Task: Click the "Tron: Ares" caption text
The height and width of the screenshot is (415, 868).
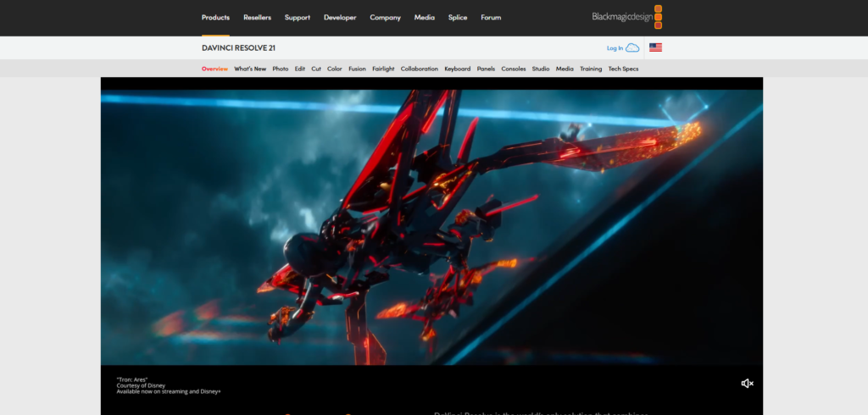Action: (x=132, y=379)
